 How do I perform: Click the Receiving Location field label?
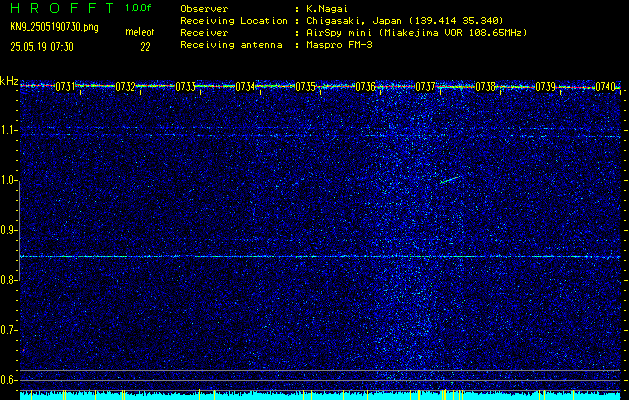[234, 21]
